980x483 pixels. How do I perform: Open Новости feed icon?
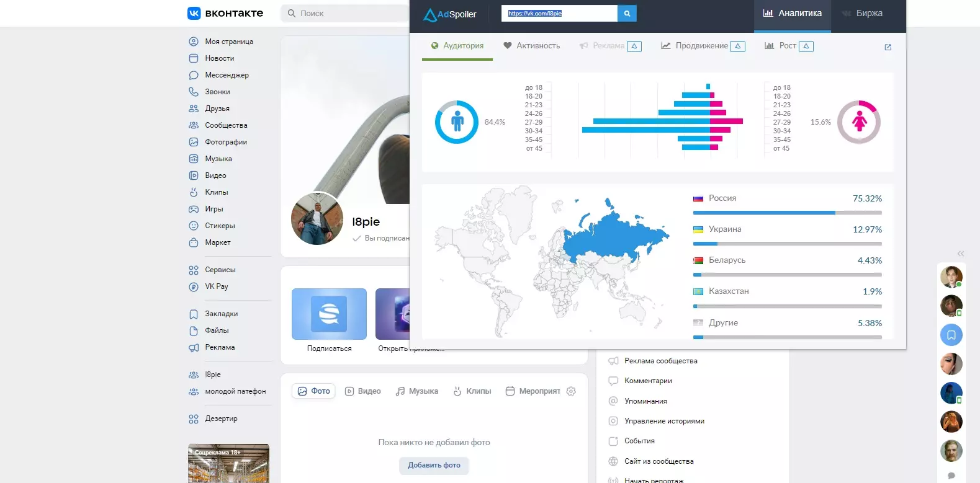[x=194, y=58]
